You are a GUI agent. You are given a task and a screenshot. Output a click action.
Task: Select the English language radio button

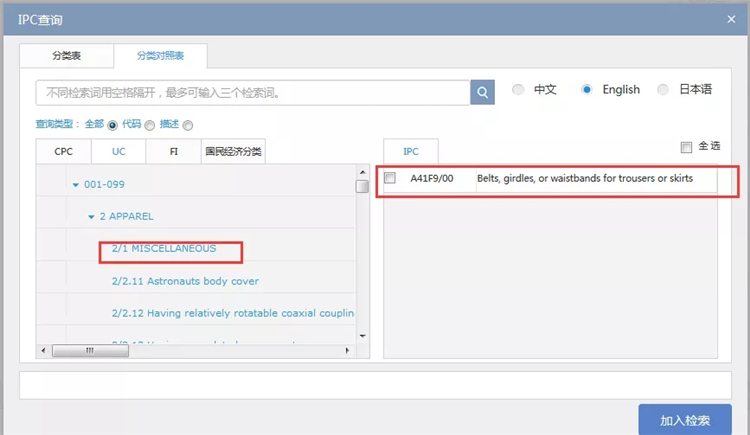coord(587,90)
